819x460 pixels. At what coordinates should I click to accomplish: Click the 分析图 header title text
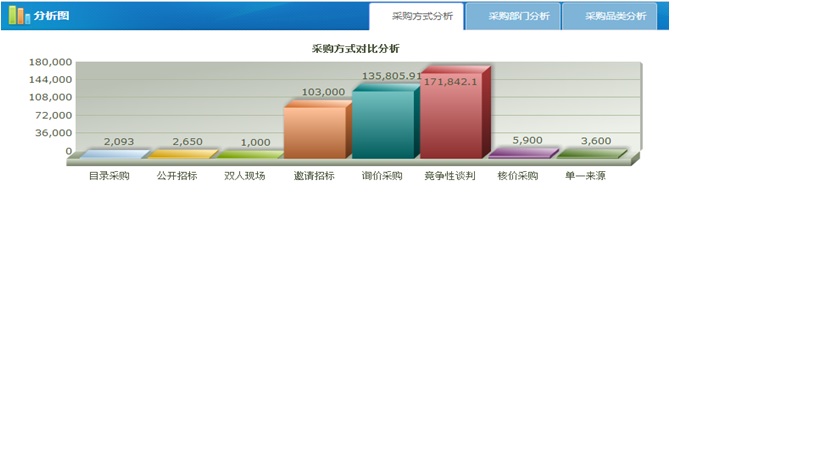point(52,16)
